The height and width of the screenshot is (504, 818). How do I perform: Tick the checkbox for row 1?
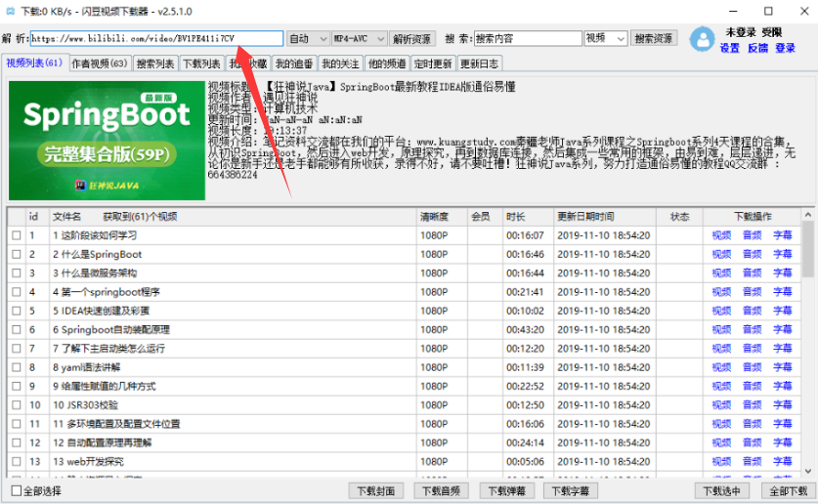16,235
